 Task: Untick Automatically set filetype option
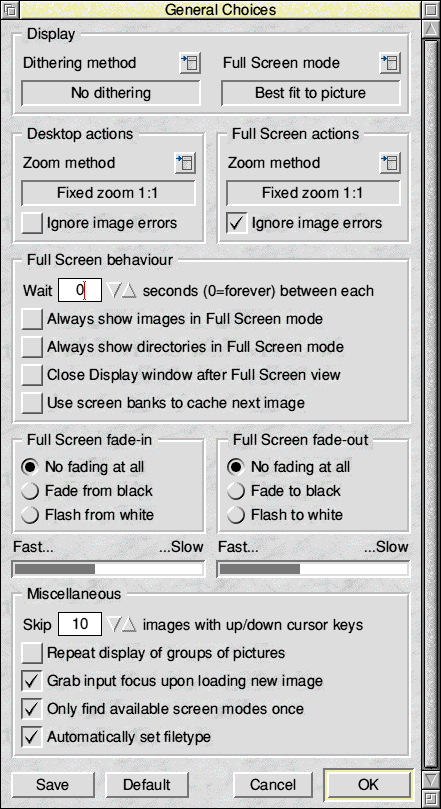pos(32,737)
